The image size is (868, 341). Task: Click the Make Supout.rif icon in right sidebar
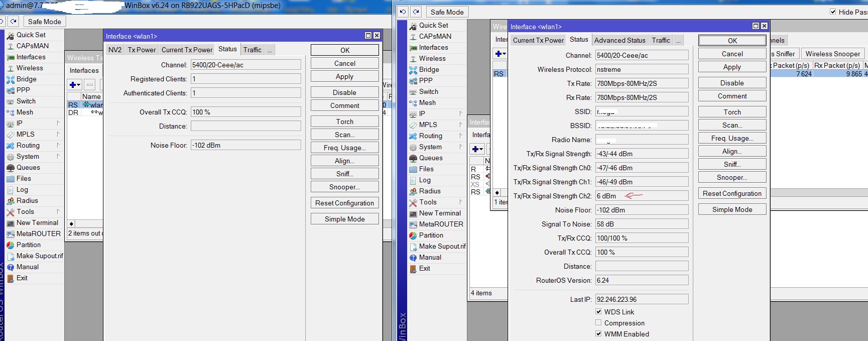coord(413,247)
